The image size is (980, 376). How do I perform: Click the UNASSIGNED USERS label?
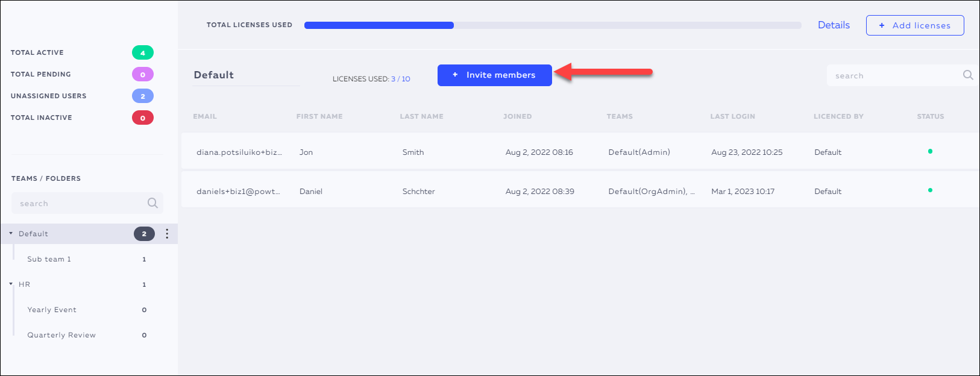[49, 96]
